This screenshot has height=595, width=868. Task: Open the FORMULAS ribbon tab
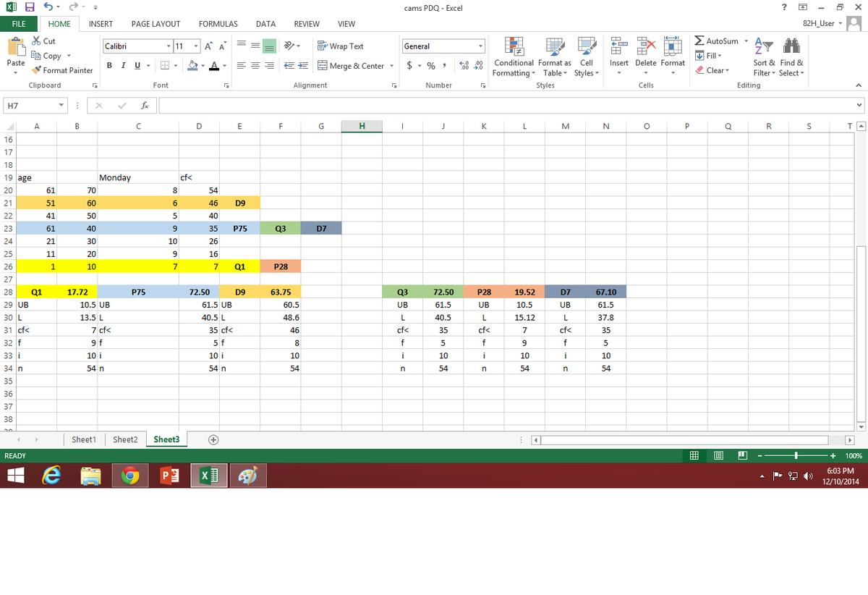point(218,24)
